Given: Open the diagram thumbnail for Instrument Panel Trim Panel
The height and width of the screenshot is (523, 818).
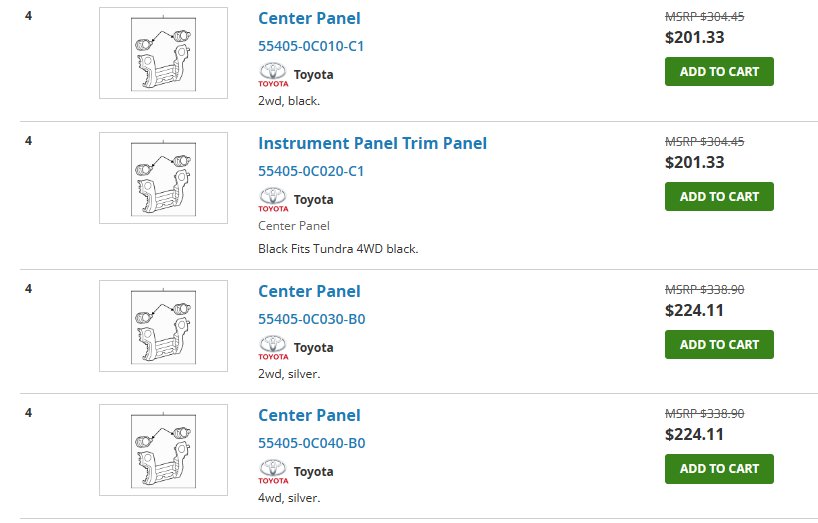Looking at the screenshot, I should [163, 178].
